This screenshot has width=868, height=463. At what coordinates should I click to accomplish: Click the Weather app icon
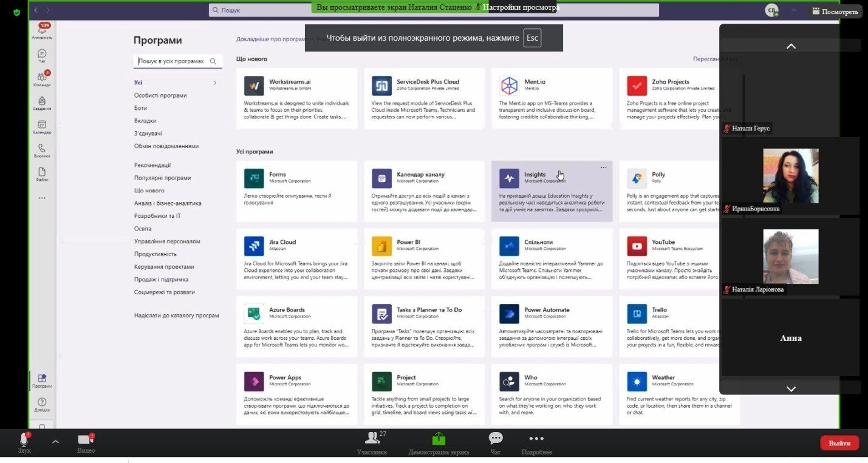tap(637, 382)
